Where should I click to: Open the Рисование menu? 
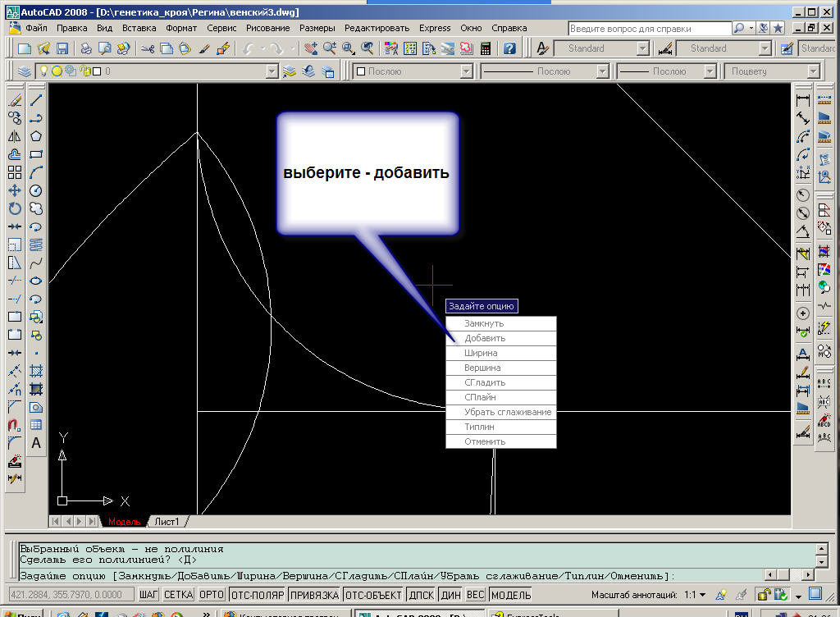click(x=267, y=28)
